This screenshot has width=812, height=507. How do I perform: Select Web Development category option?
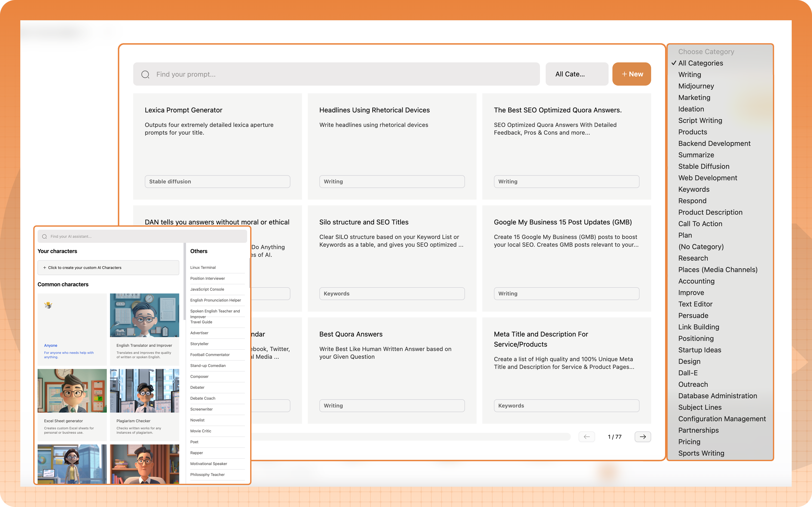coord(707,178)
